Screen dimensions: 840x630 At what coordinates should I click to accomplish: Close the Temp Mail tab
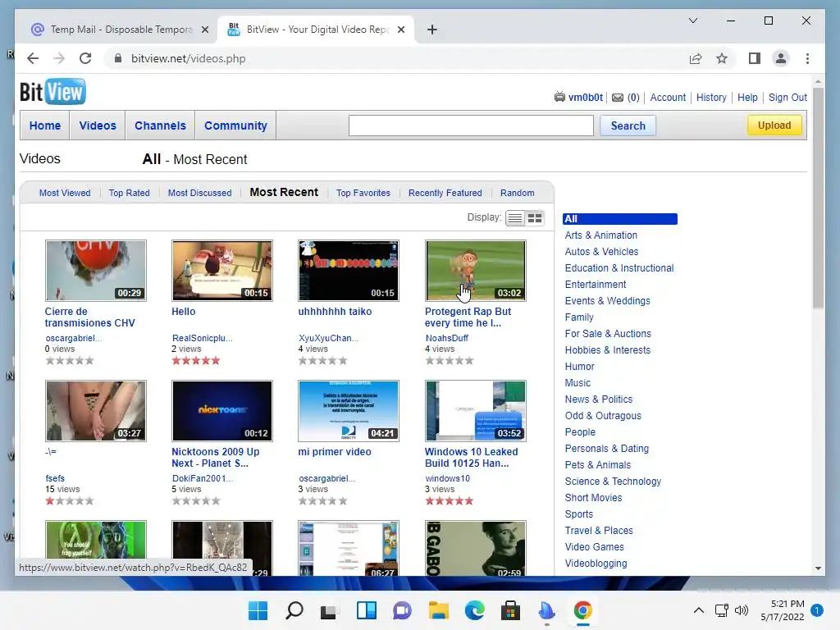pyautogui.click(x=204, y=30)
